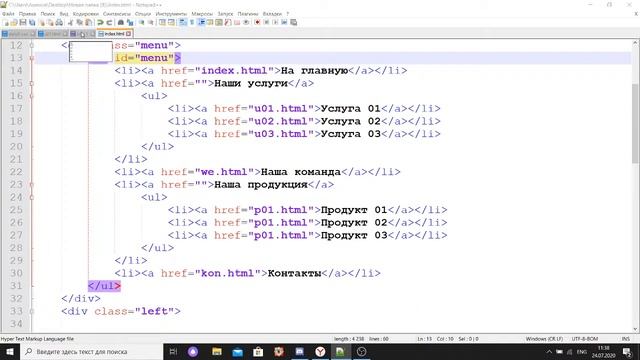Screen dimensions: 640x360
Task: Click the Replace toolbar icon
Action: 130,22
